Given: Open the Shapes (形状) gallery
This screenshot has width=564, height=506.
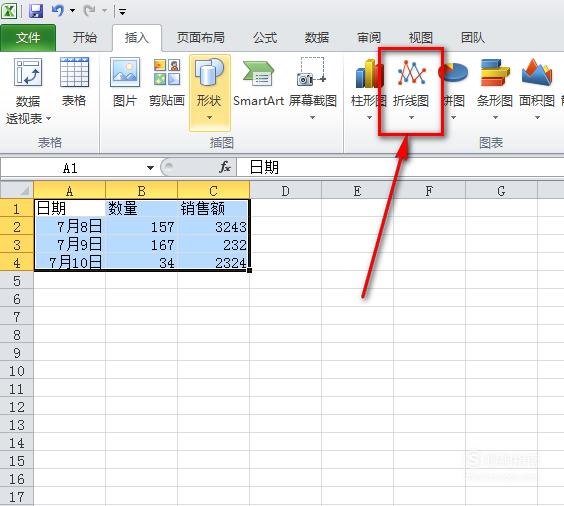Looking at the screenshot, I should pyautogui.click(x=209, y=92).
